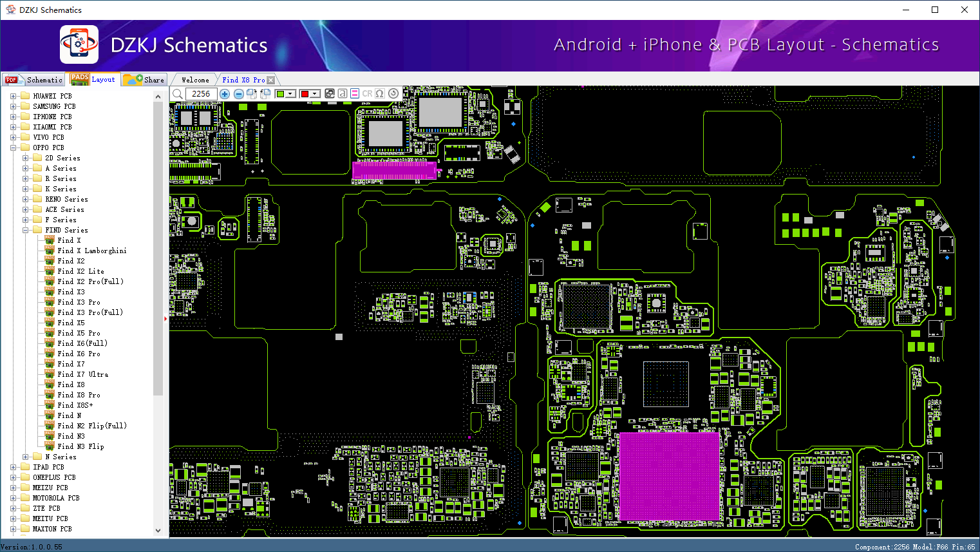Click the tree panel scroll-down arrow

[x=158, y=531]
